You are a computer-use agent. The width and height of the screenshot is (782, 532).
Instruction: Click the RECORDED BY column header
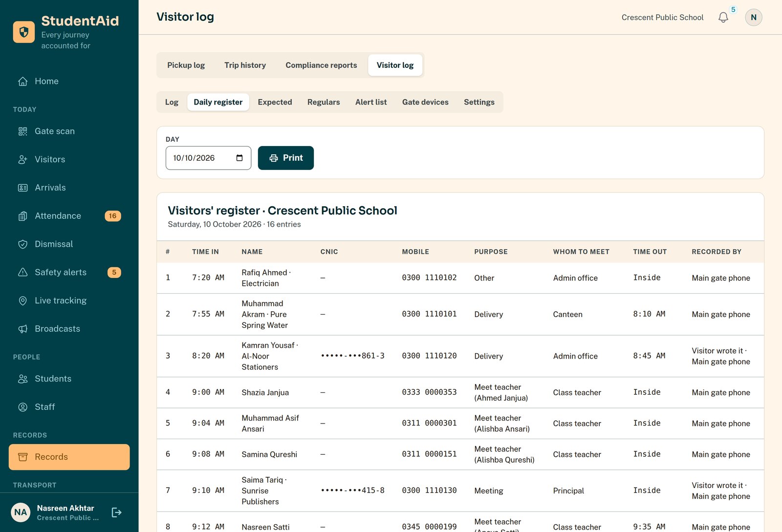717,252
